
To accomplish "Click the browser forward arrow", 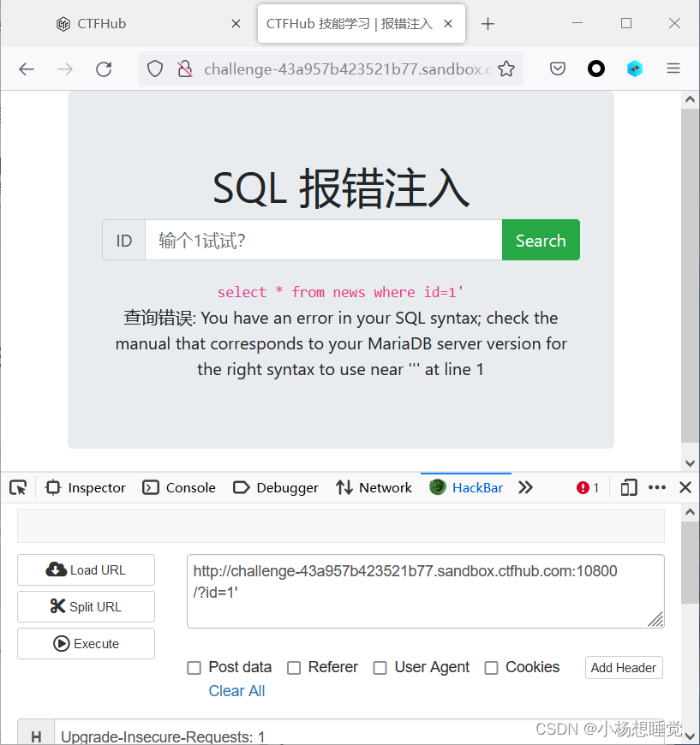I will coord(65,69).
